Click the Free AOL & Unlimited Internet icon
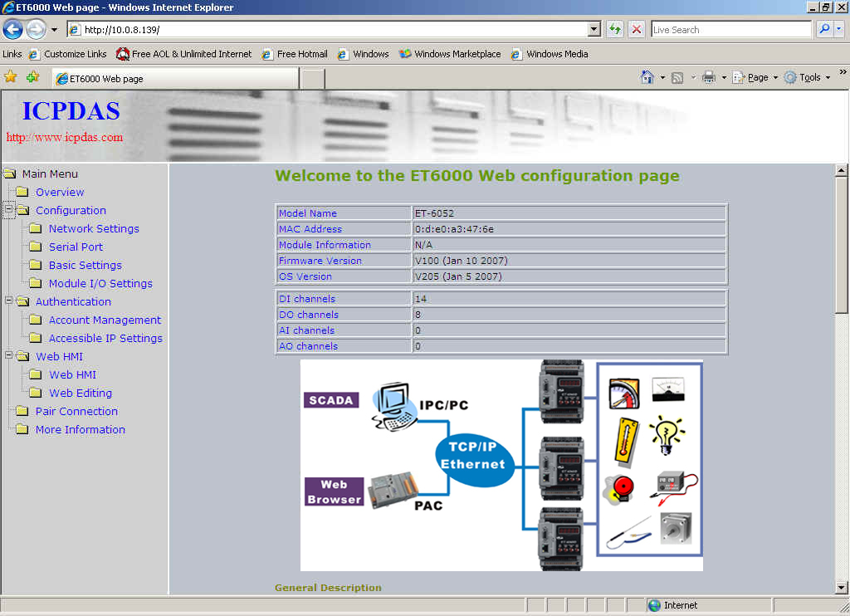 pos(123,54)
